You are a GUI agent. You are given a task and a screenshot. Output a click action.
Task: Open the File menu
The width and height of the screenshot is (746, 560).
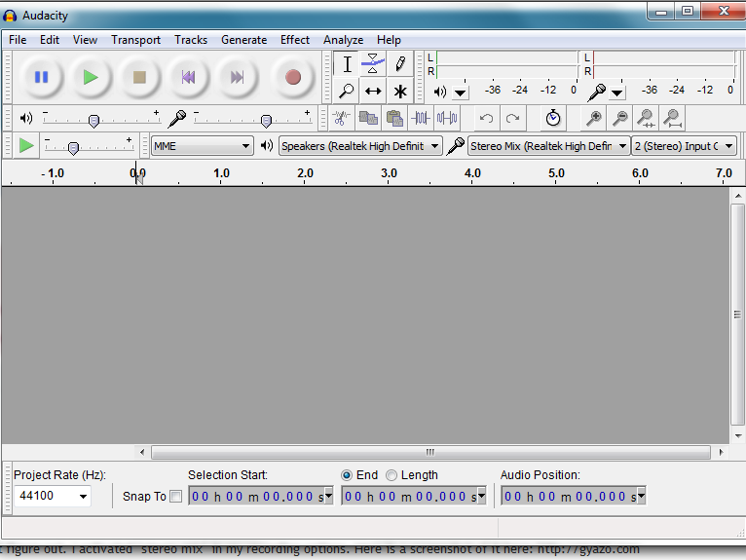pyautogui.click(x=18, y=40)
